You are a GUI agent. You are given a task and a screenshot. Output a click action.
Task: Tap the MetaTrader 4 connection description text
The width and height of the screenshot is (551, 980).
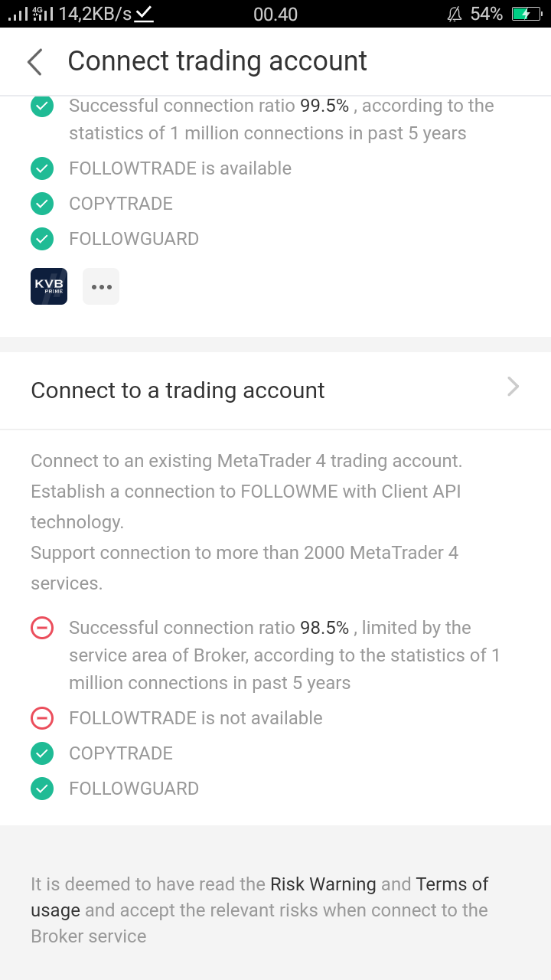pos(246,522)
